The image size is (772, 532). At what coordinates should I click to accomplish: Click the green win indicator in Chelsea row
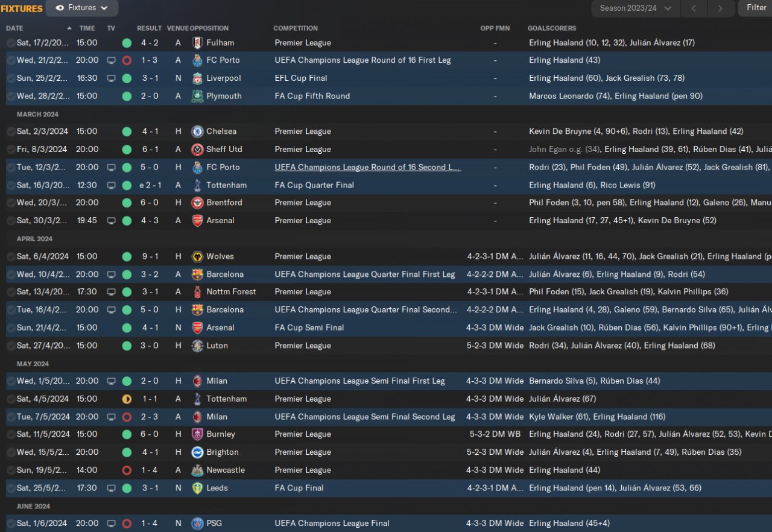click(x=127, y=131)
